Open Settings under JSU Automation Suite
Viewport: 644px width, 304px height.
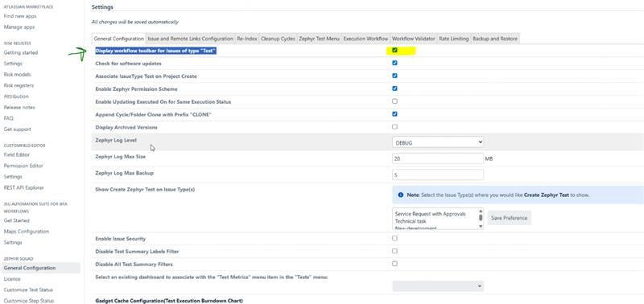(x=13, y=242)
